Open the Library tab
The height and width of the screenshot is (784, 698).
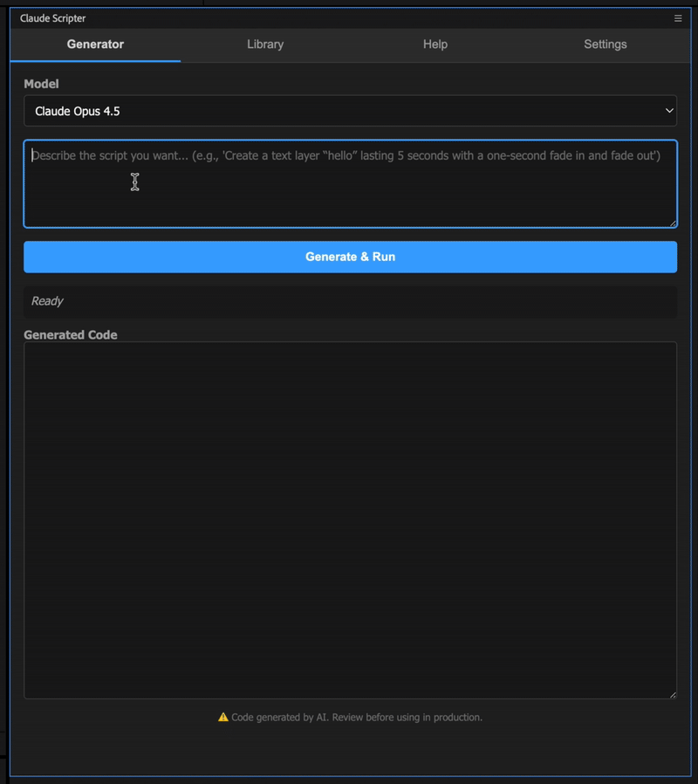[265, 45]
